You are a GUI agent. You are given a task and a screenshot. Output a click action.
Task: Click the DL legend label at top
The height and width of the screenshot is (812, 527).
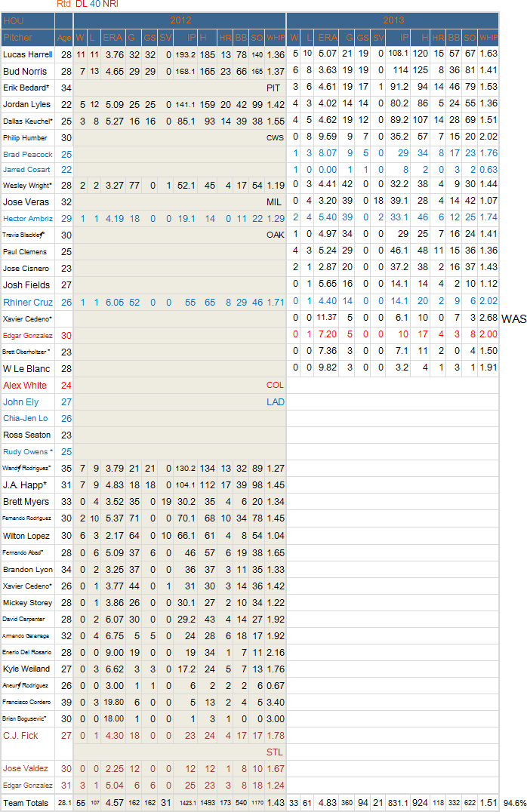(82, 4)
